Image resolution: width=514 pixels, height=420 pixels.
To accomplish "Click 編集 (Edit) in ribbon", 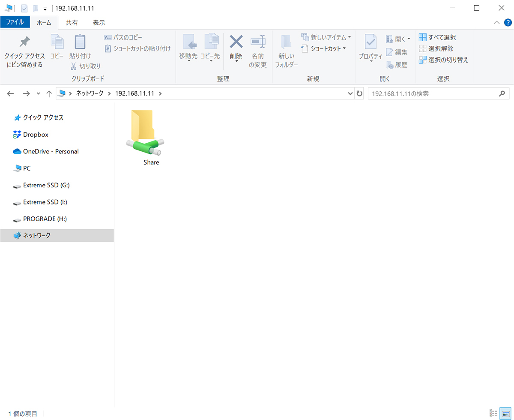I will click(x=397, y=52).
